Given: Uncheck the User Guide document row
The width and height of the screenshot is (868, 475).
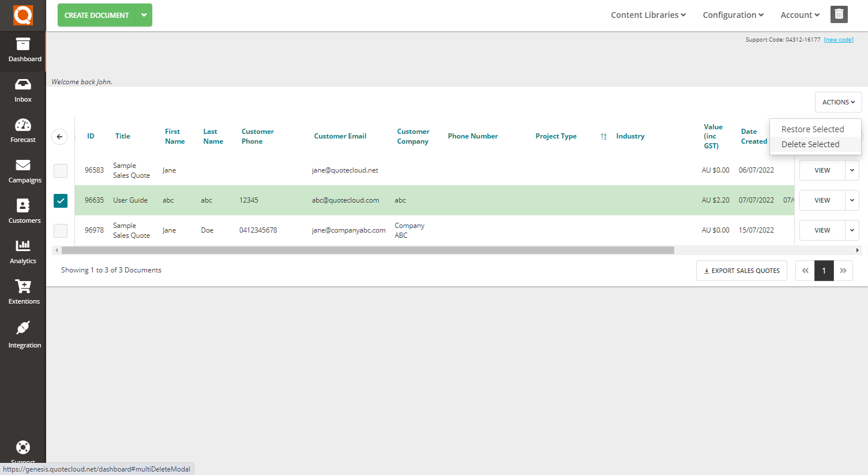Looking at the screenshot, I should (60, 200).
